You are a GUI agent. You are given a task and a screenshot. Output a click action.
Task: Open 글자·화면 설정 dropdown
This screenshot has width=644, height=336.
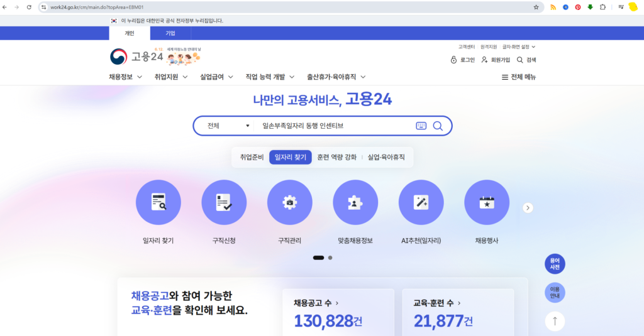pos(519,46)
